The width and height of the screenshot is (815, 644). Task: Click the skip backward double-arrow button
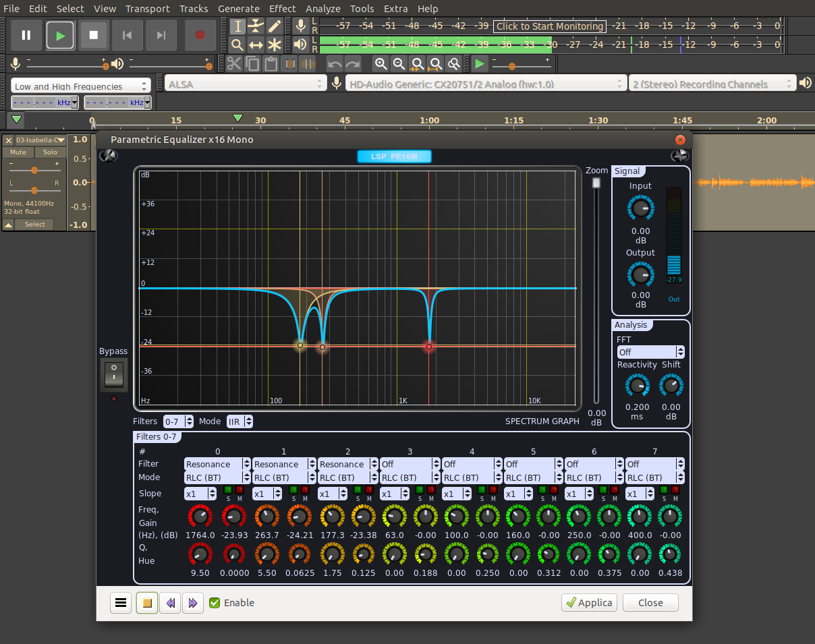[x=171, y=603]
